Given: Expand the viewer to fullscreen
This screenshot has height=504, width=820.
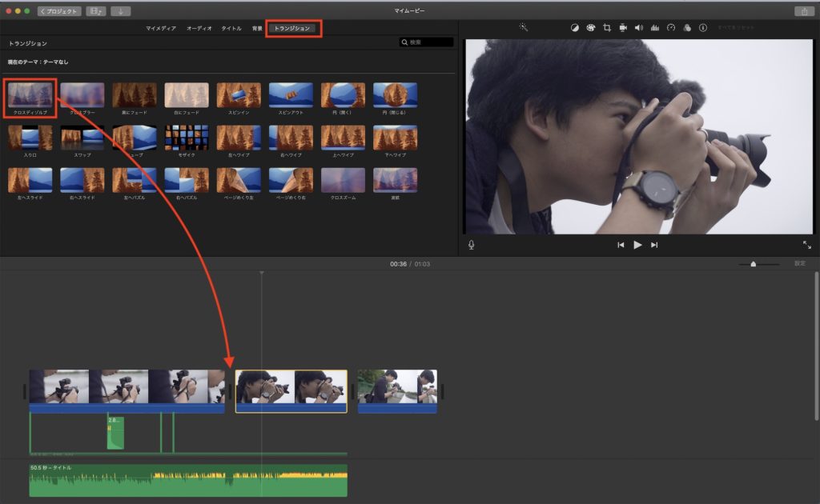Looking at the screenshot, I should tap(806, 245).
